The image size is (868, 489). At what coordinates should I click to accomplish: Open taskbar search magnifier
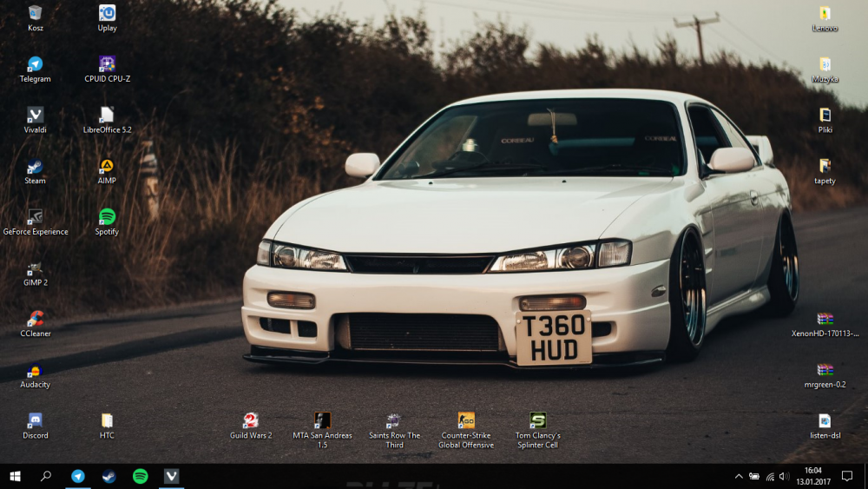47,476
